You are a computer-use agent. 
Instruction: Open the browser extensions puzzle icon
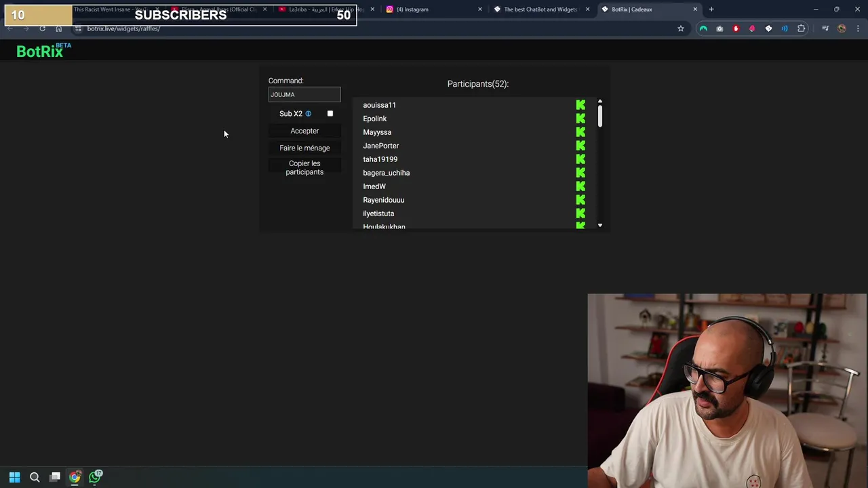(802, 28)
